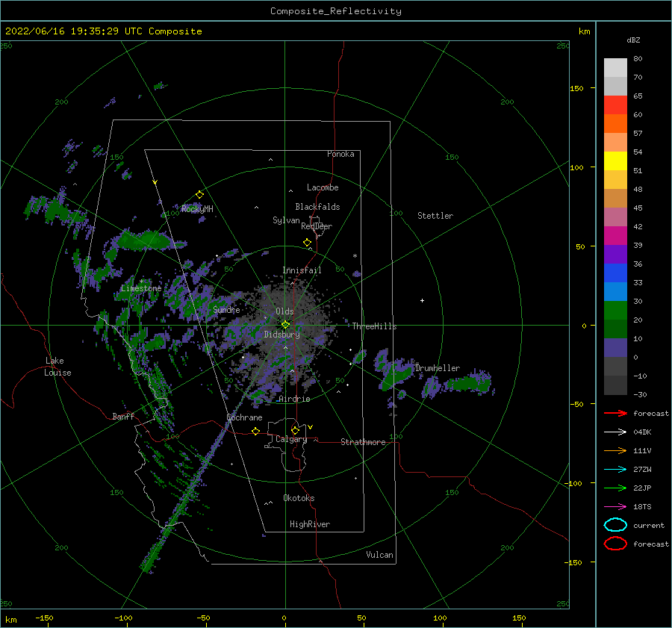Click the dBZ legend heading
Image resolution: width=672 pixels, height=628 pixels.
pyautogui.click(x=633, y=40)
